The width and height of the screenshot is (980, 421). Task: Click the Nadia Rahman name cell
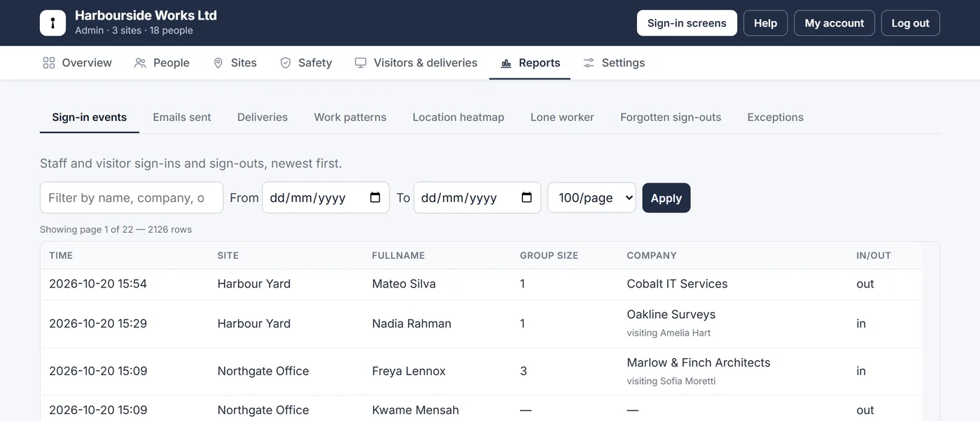(x=412, y=324)
